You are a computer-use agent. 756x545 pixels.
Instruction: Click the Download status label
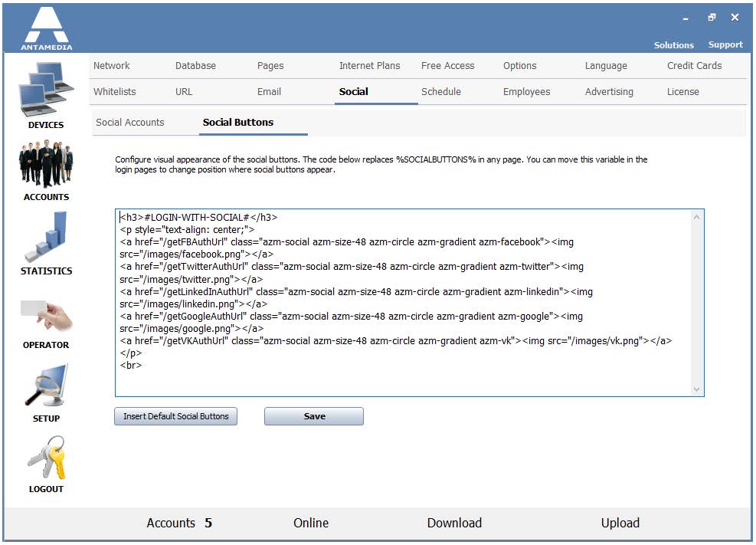(x=454, y=524)
